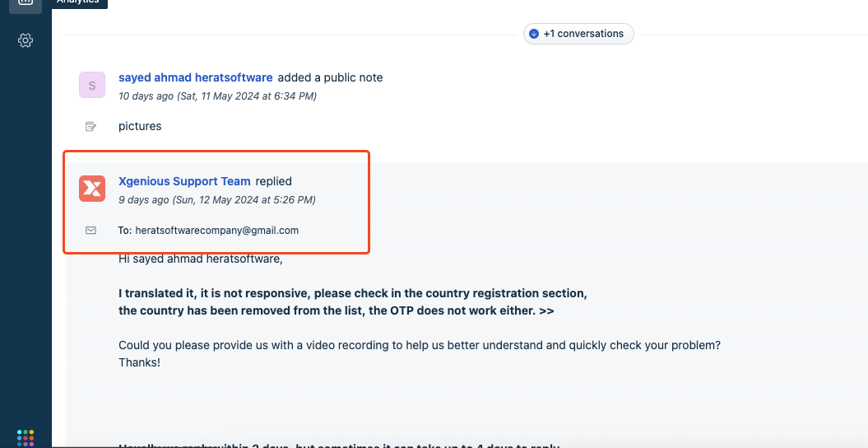Click the sentence requesting a video recording
The image size is (868, 448).
click(420, 345)
